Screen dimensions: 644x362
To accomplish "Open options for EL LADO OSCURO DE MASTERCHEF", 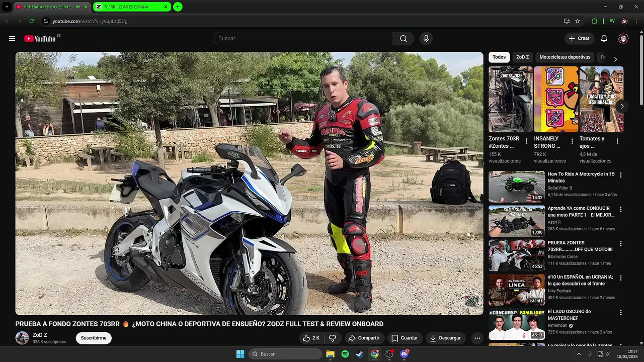I will point(620,312).
